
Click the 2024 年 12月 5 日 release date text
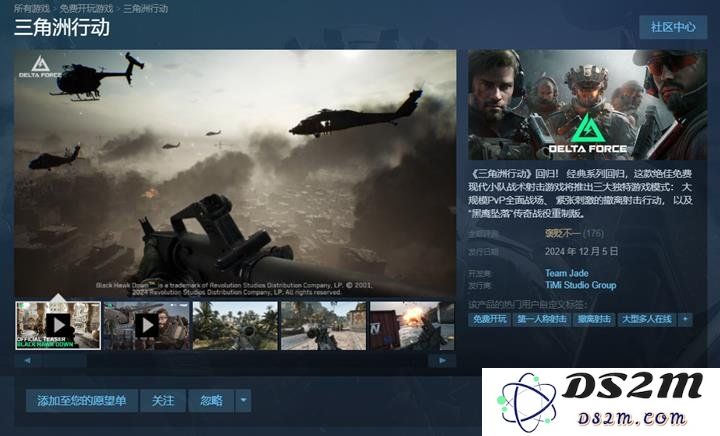pos(581,252)
